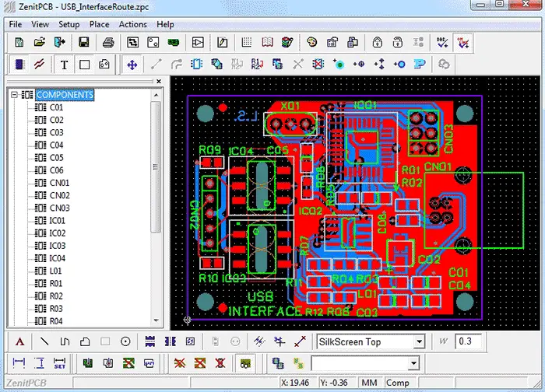This screenshot has width=545, height=392.
Task: Save the project with the floppy disk icon
Action: click(x=84, y=42)
